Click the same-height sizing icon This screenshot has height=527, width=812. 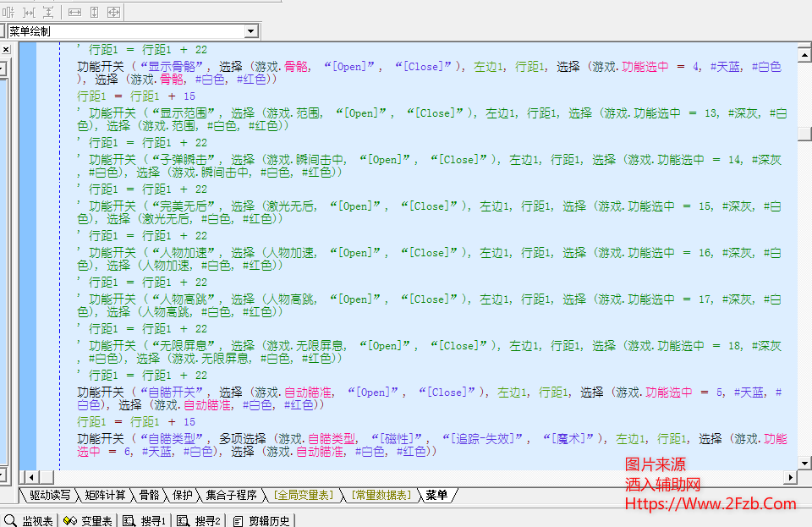[x=94, y=12]
